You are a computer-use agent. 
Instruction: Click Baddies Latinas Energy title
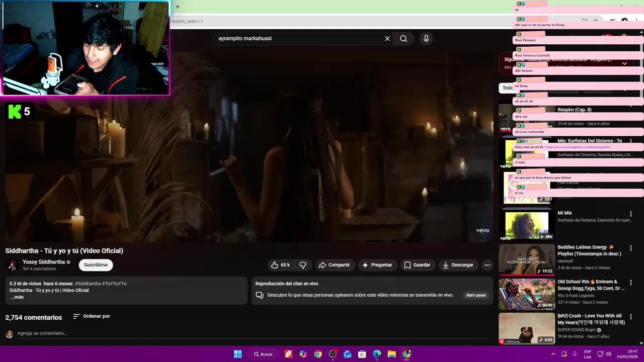[x=589, y=250]
